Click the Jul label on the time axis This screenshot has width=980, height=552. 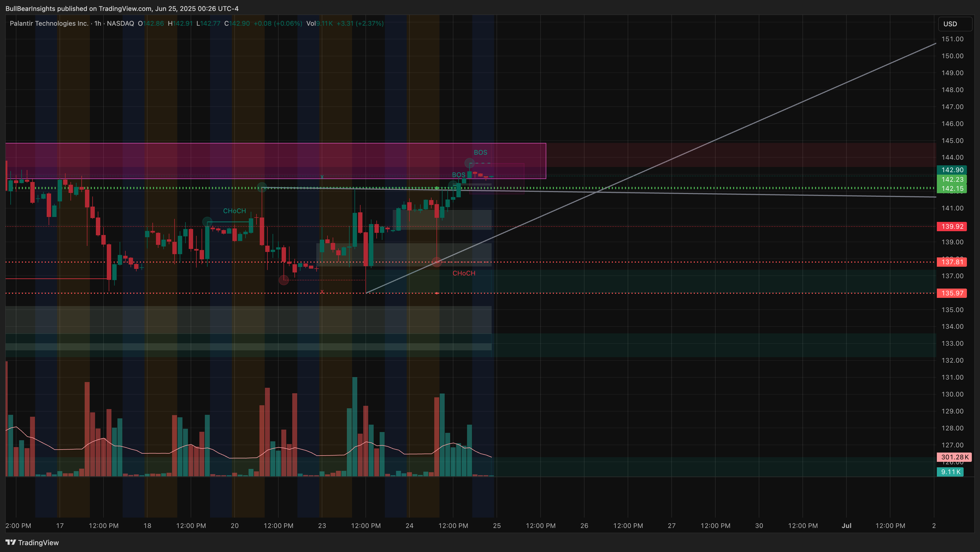(x=846, y=526)
